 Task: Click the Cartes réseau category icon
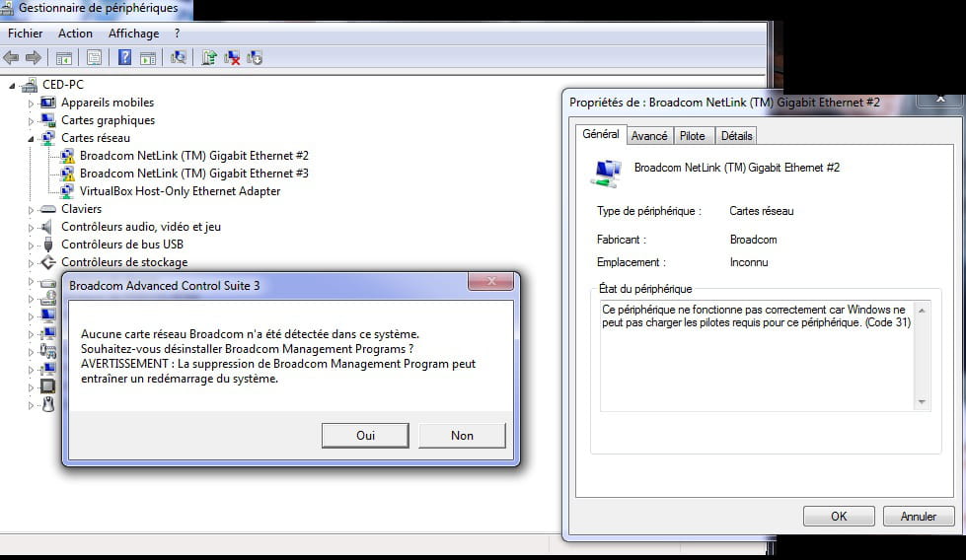(x=47, y=138)
